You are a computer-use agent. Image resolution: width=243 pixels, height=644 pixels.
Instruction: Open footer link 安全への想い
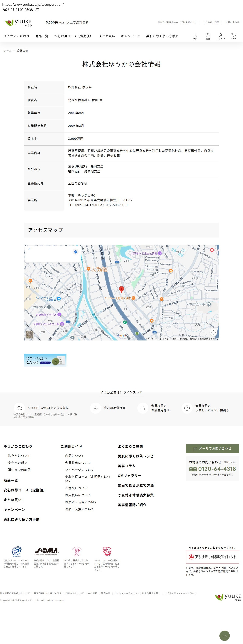point(18,463)
